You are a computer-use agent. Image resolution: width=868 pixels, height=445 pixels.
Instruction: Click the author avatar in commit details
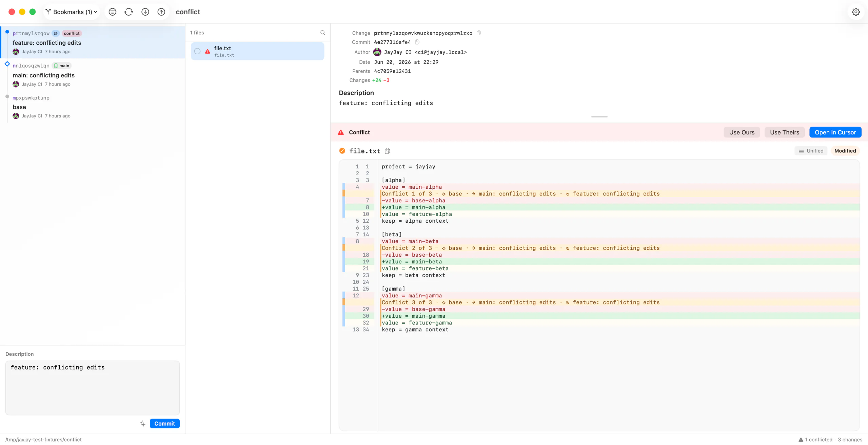377,52
